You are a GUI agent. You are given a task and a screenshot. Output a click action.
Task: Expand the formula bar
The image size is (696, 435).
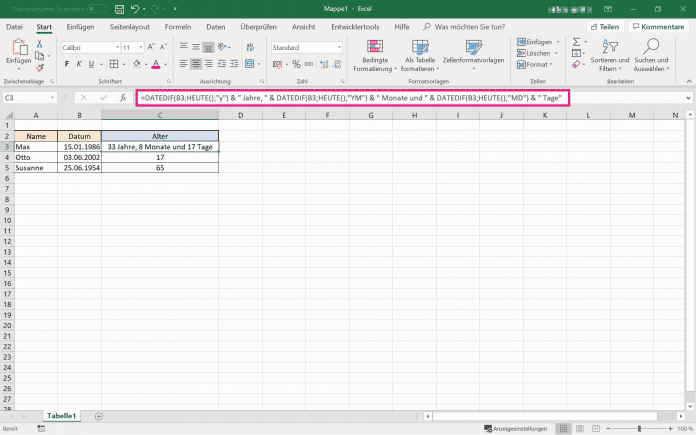click(x=689, y=98)
